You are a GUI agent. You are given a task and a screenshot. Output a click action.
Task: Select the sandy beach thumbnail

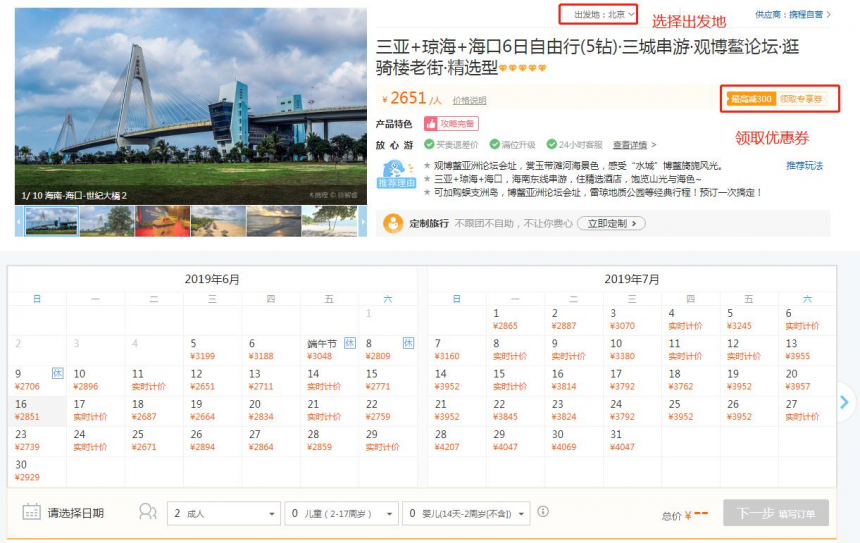coord(218,221)
